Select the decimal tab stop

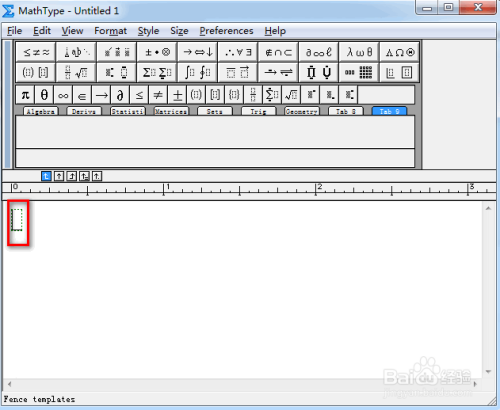(97, 176)
